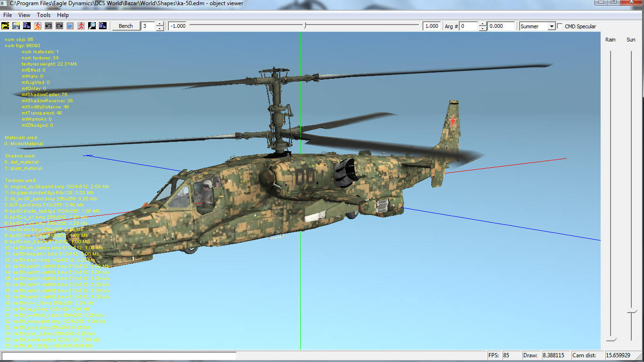This screenshot has width=644, height=362.
Task: Click the open file folder icon
Action: (6, 26)
